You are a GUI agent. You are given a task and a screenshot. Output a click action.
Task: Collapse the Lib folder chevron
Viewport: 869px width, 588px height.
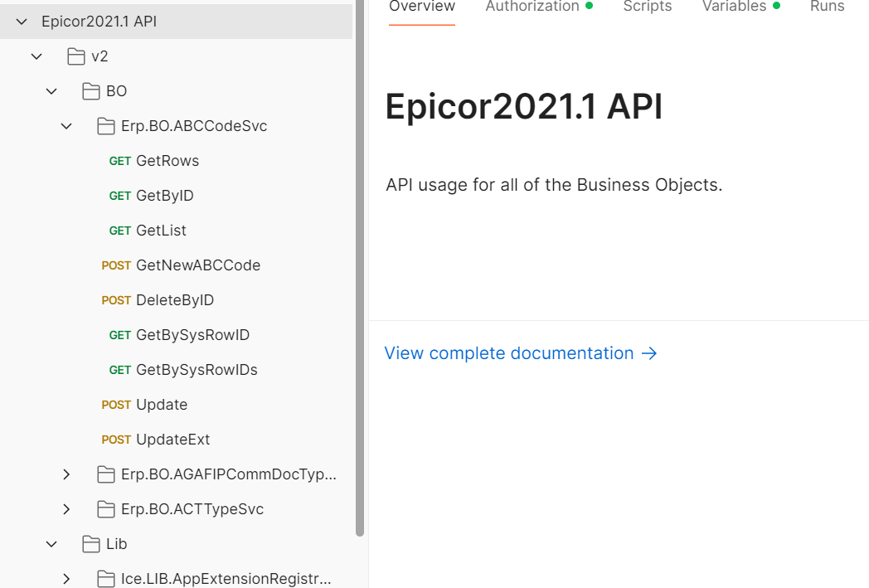(x=51, y=544)
